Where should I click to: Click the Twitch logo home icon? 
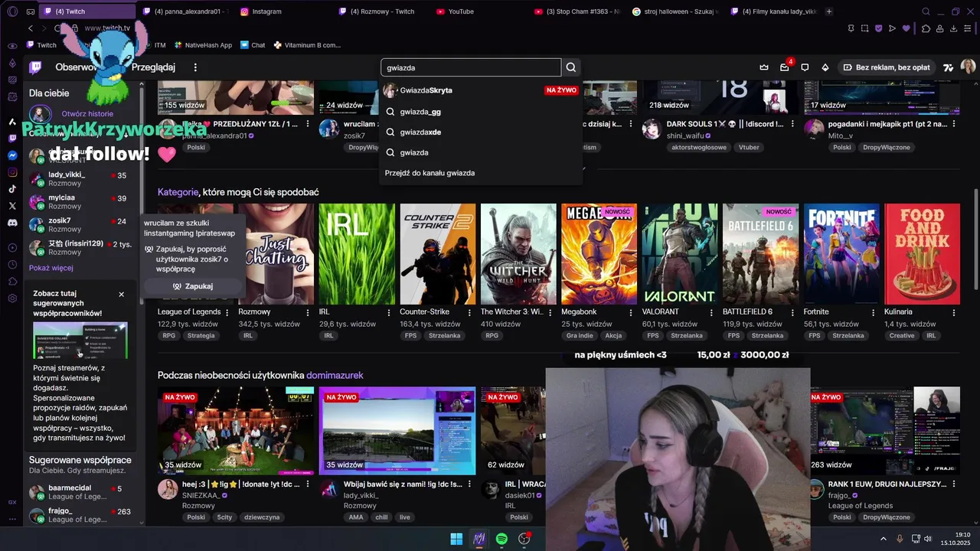coord(35,67)
